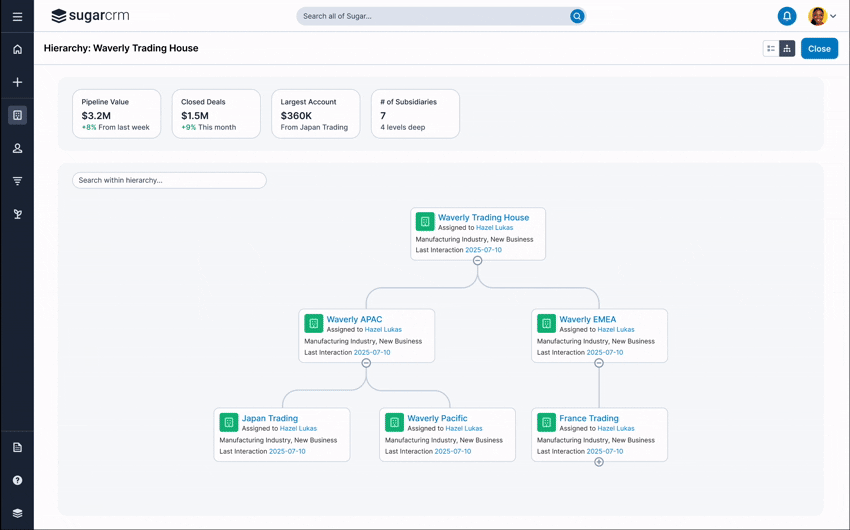Open Waverly Trading House account link
This screenshot has width=850, height=530.
[x=483, y=217]
